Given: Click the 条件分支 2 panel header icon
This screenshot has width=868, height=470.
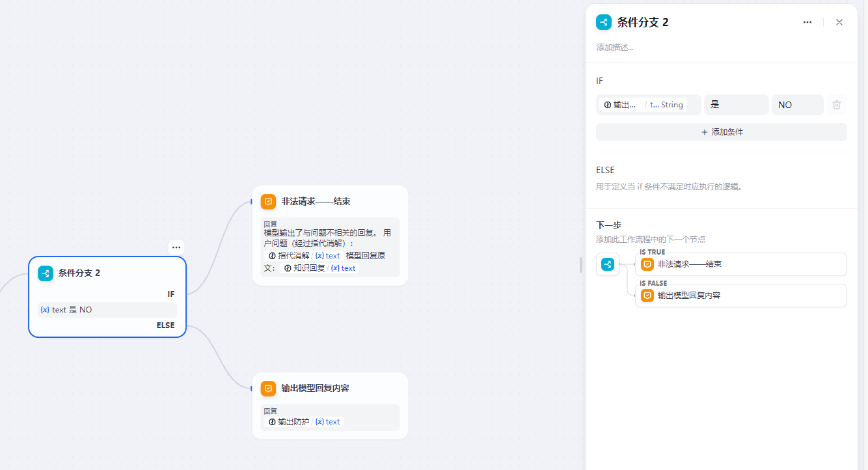Looking at the screenshot, I should pos(604,22).
